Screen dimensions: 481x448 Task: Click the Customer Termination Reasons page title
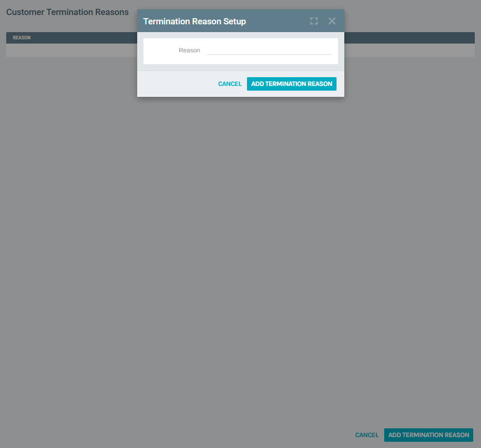click(67, 12)
